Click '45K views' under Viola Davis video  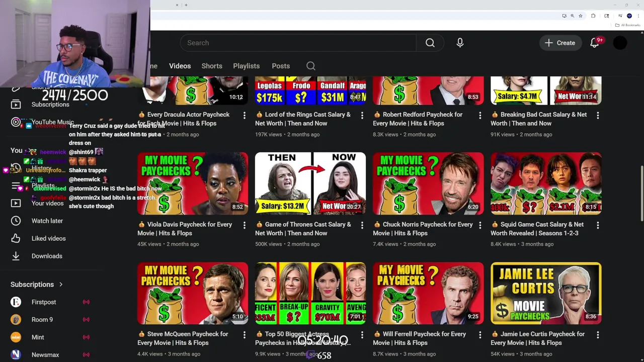(149, 244)
